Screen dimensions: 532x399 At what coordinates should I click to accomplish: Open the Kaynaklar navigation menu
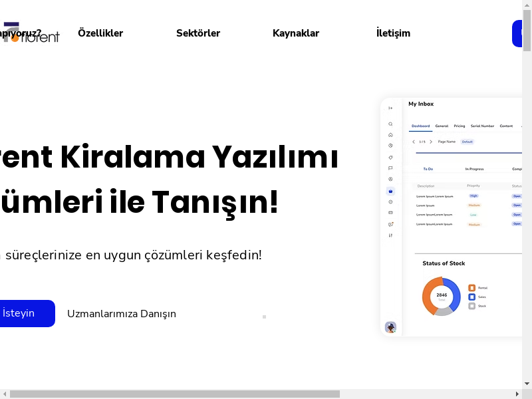296,33
